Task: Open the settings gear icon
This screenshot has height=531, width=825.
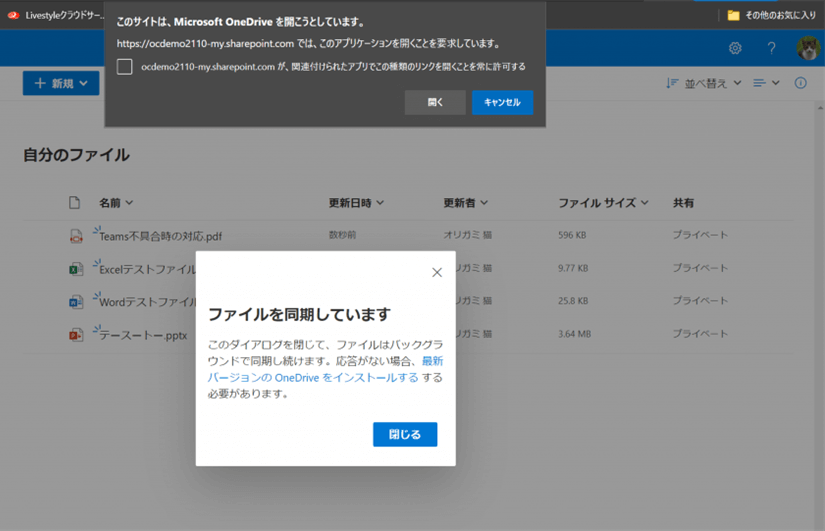Action: pos(735,48)
